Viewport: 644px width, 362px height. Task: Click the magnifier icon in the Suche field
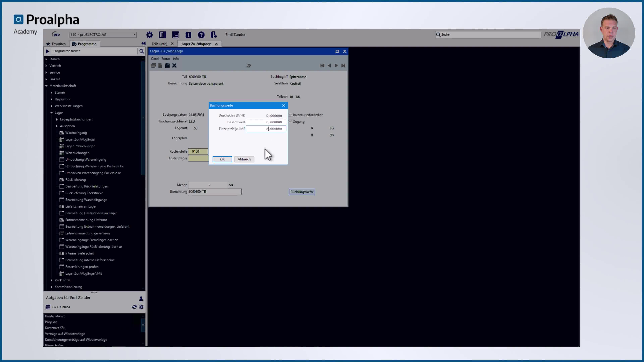[438, 35]
